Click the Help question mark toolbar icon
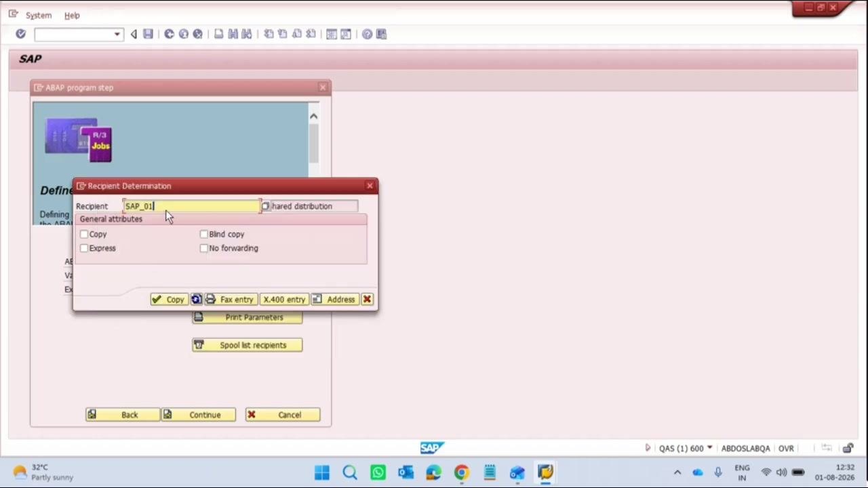 point(367,34)
